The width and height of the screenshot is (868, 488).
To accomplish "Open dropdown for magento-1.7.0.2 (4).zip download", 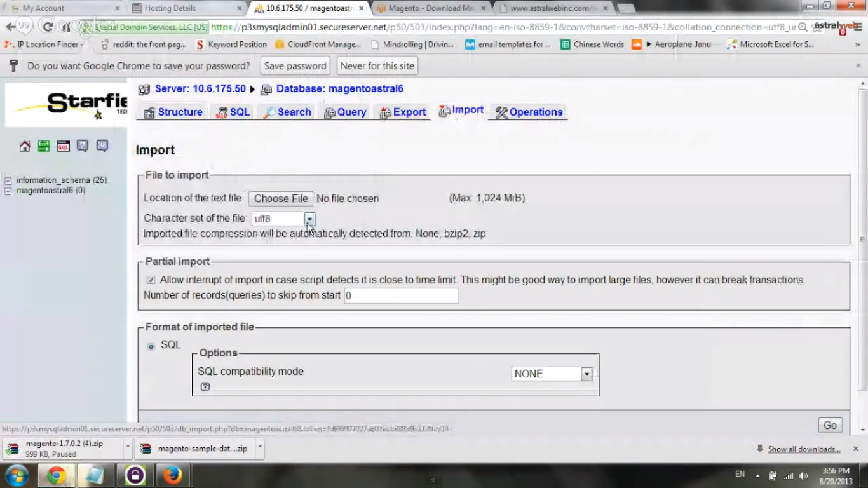I will [128, 447].
